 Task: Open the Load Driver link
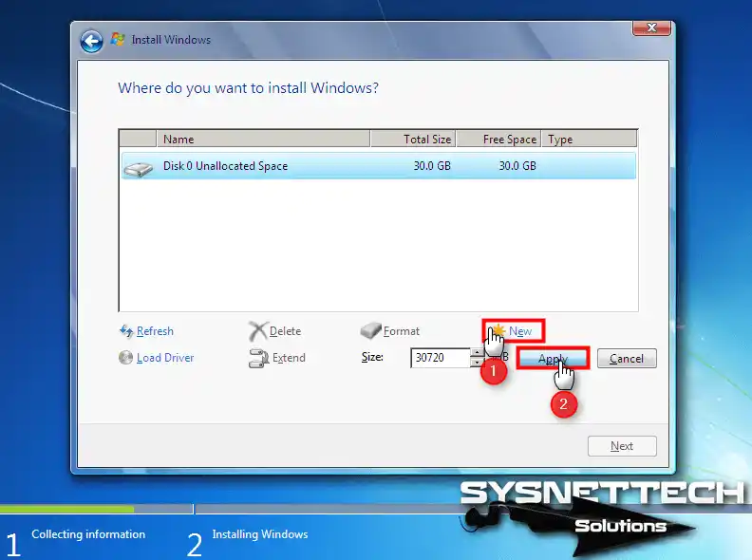(165, 358)
